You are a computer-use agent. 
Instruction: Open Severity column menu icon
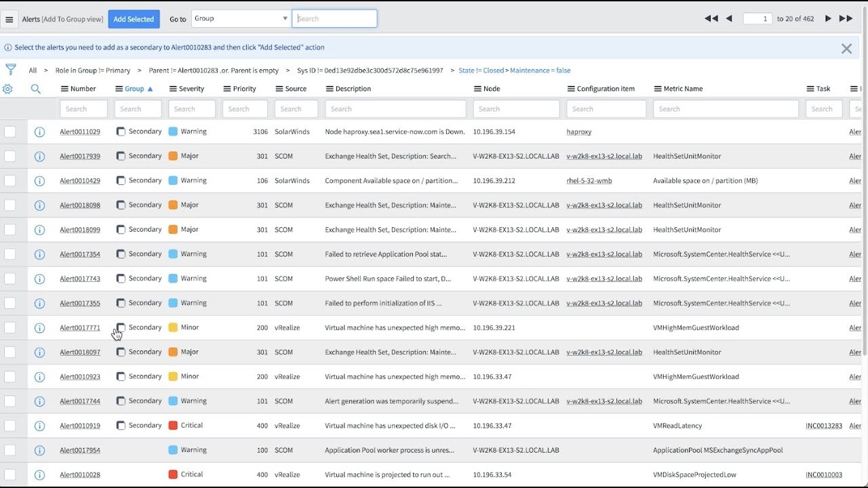point(172,89)
